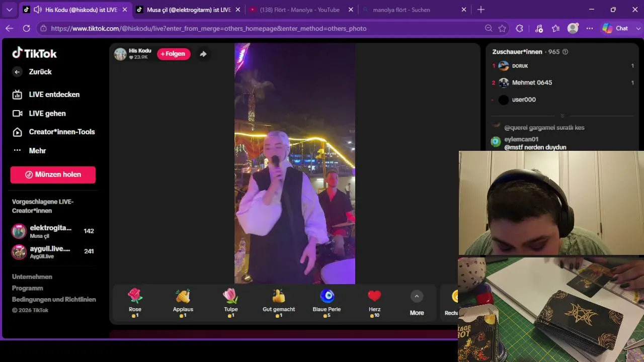Viewport: 644px width, 362px height.
Task: Go back using the Zurück arrow
Action: tap(17, 72)
